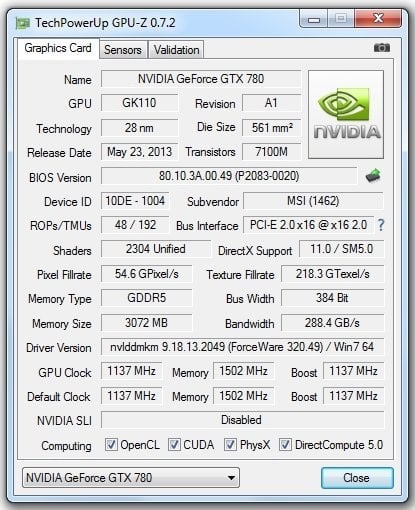Click the GPU-Z title bar app icon
The image size is (415, 510).
click(23, 23)
